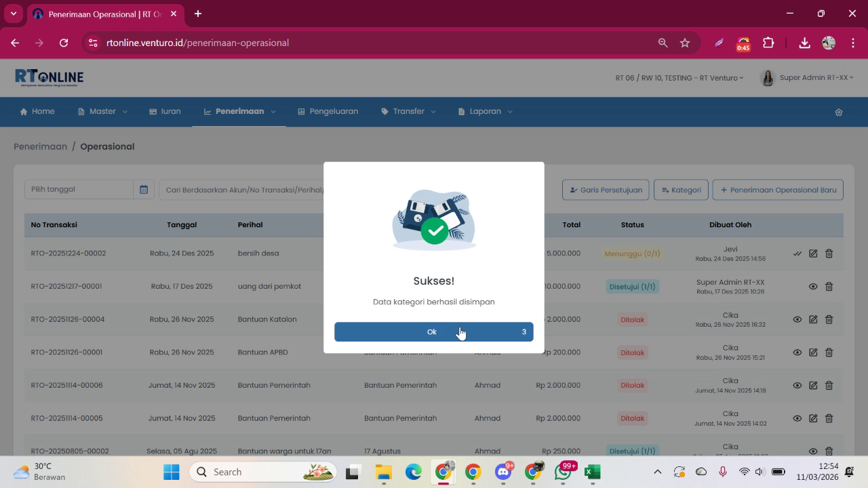Edit transaction RTO-20251114-00006

[813, 385]
